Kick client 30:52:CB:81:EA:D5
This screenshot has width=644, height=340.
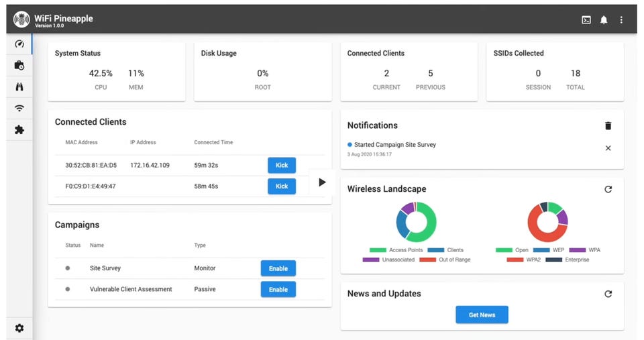point(282,165)
